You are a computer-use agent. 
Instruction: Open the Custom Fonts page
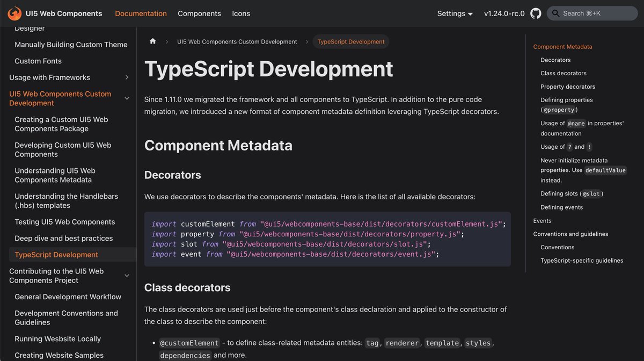[38, 61]
